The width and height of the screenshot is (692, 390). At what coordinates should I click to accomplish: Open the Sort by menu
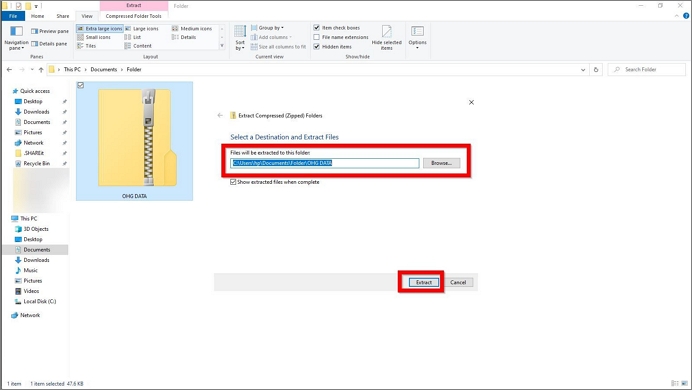[x=240, y=38]
